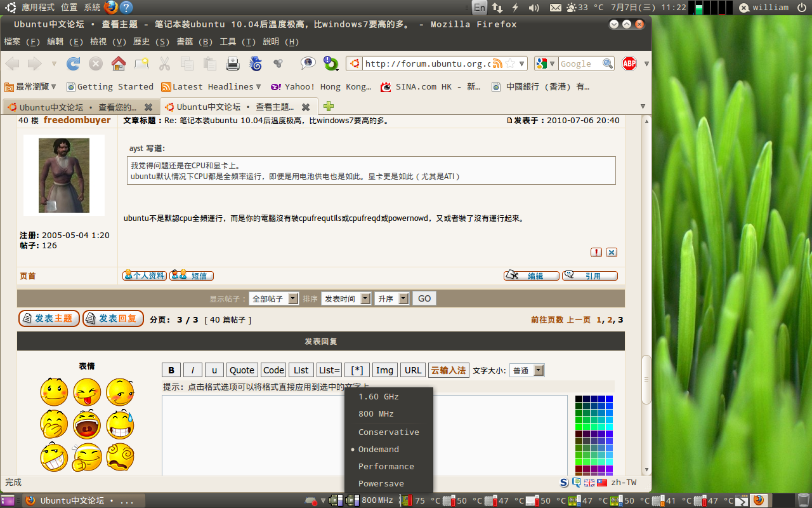Click the blue seahorse toolbar icon
Image resolution: width=812 pixels, height=508 pixels.
click(256, 63)
